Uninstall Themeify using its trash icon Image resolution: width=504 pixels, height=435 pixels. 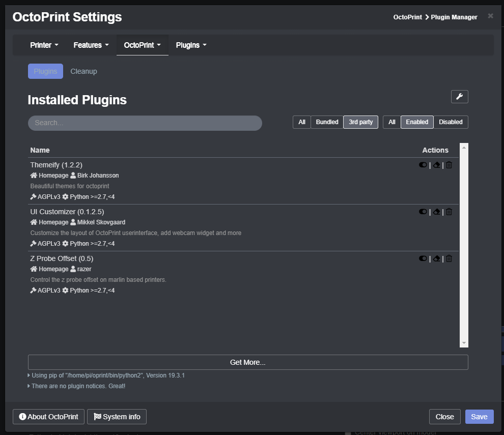coord(449,164)
